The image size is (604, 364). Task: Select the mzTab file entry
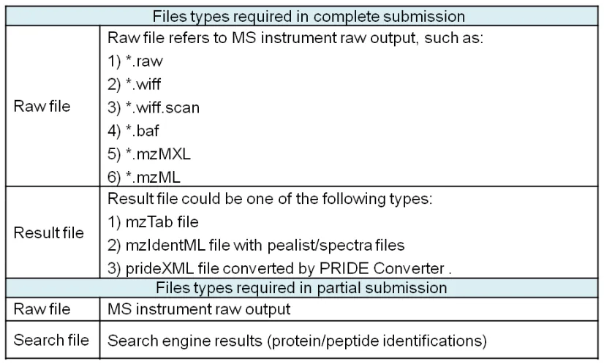[x=153, y=222]
